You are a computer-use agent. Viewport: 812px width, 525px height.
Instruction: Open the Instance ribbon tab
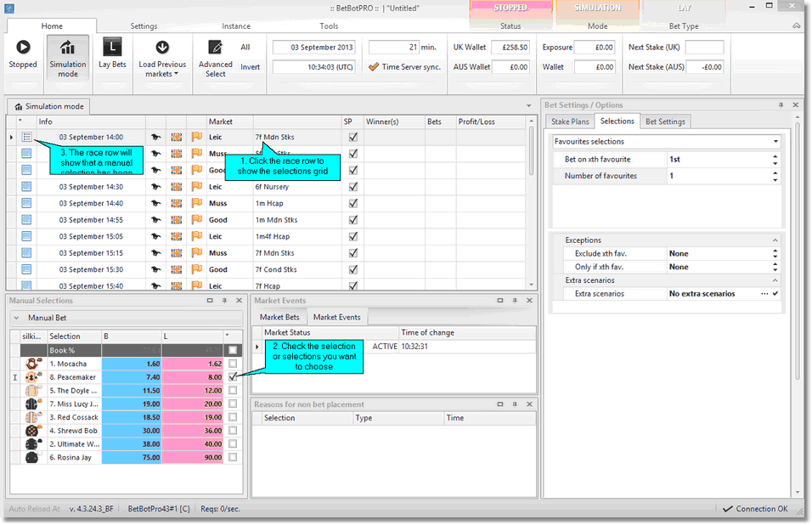tap(235, 25)
